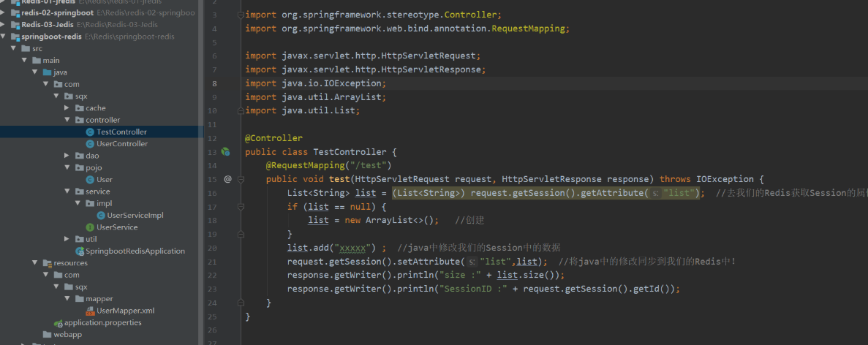The height and width of the screenshot is (345, 868).
Task: Click the springboot-redis module folder icon
Action: pos(15,37)
